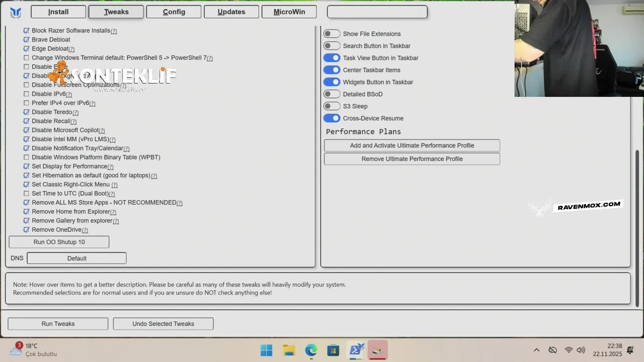Viewport: 644px width, 362px height.
Task: Uncheck Remove ALL MS Store Apps
Action: pyautogui.click(x=27, y=203)
